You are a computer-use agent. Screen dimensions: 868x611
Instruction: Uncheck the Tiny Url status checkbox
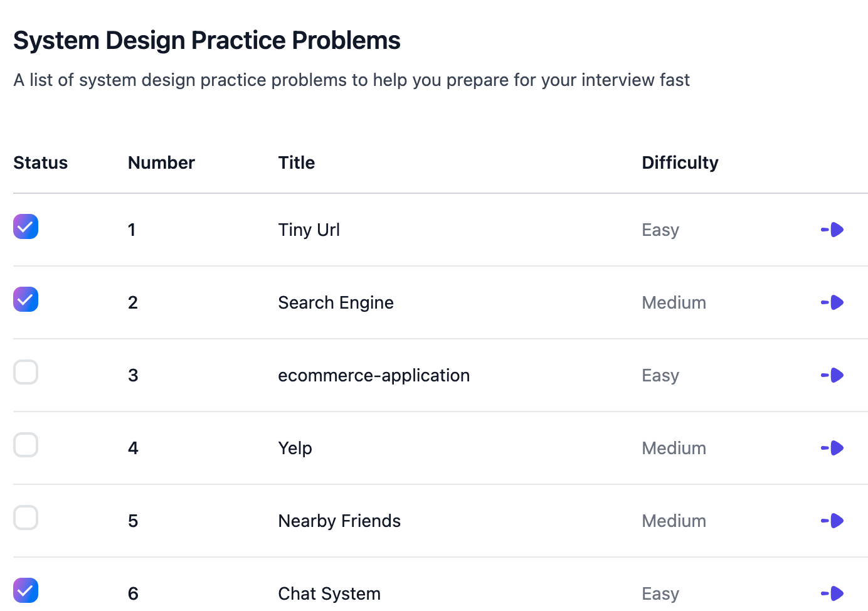pyautogui.click(x=26, y=226)
